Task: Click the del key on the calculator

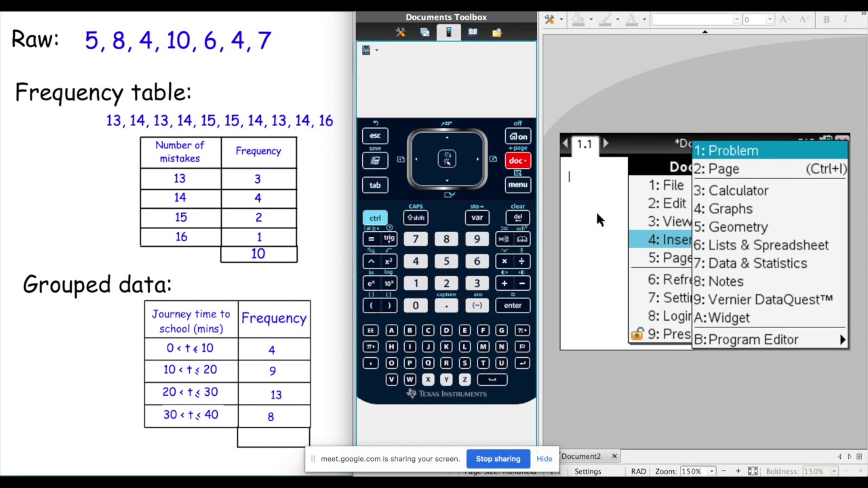Action: coord(517,218)
